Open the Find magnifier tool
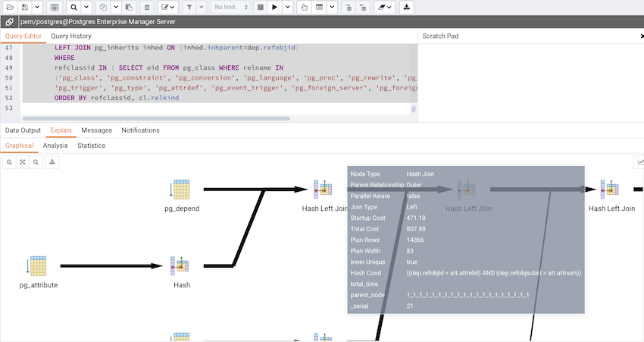Image resolution: width=644 pixels, height=342 pixels. 73,7
